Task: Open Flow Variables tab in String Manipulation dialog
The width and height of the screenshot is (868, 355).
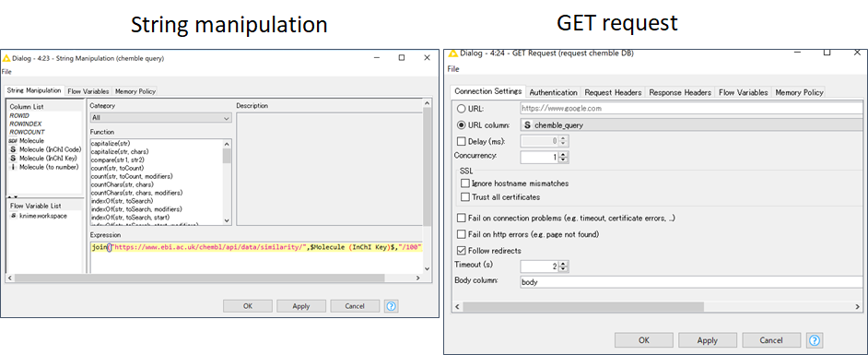Action: pyautogui.click(x=88, y=91)
